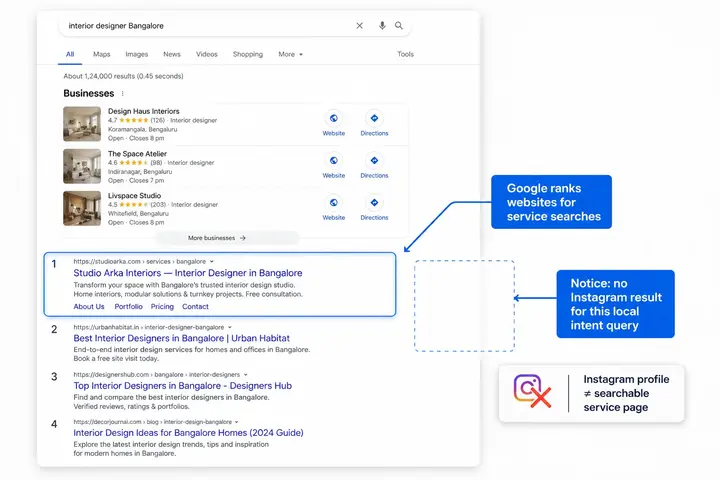
Task: Expand the decorjournal.com URL dropdown arrow
Action: tap(236, 422)
